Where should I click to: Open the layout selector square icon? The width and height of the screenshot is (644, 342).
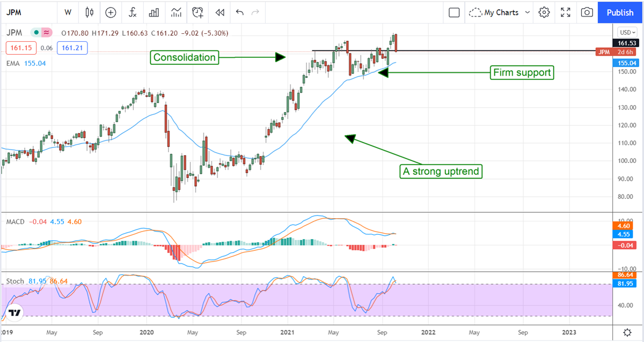point(454,12)
